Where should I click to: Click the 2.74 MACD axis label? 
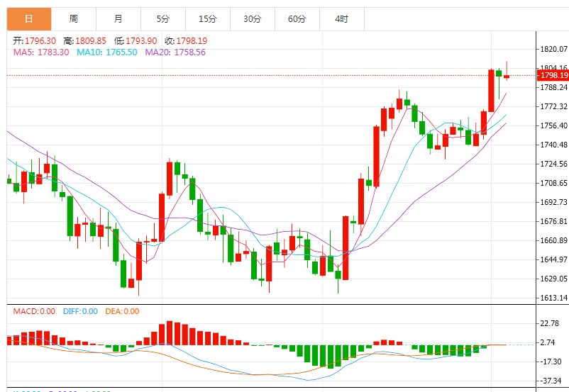[x=548, y=342]
